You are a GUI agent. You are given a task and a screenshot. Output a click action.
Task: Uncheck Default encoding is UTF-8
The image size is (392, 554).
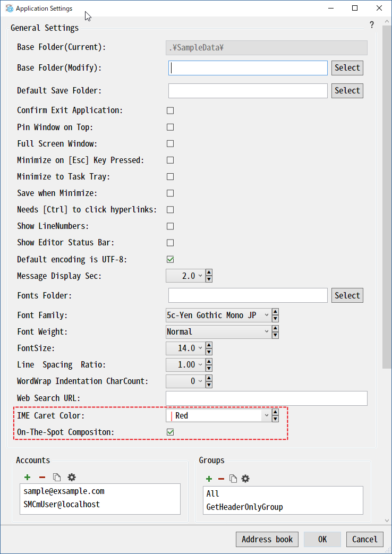tap(171, 259)
